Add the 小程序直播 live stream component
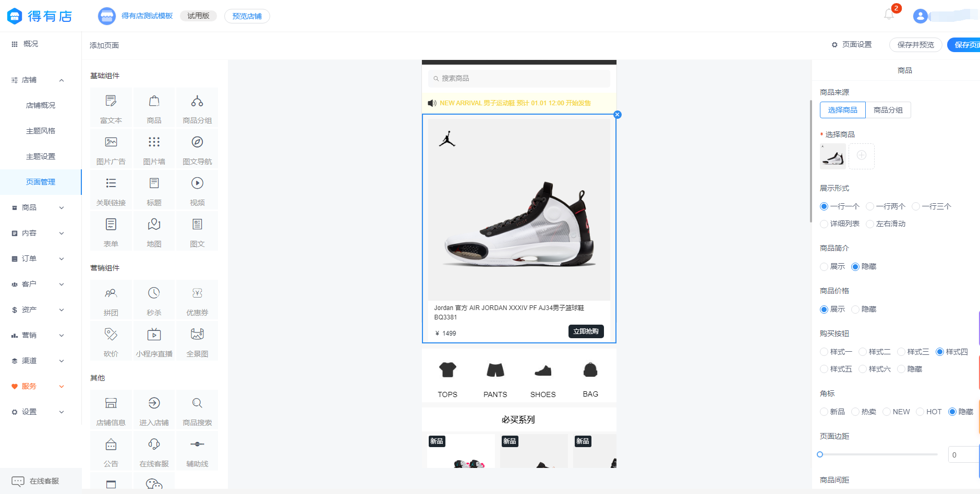 [154, 341]
